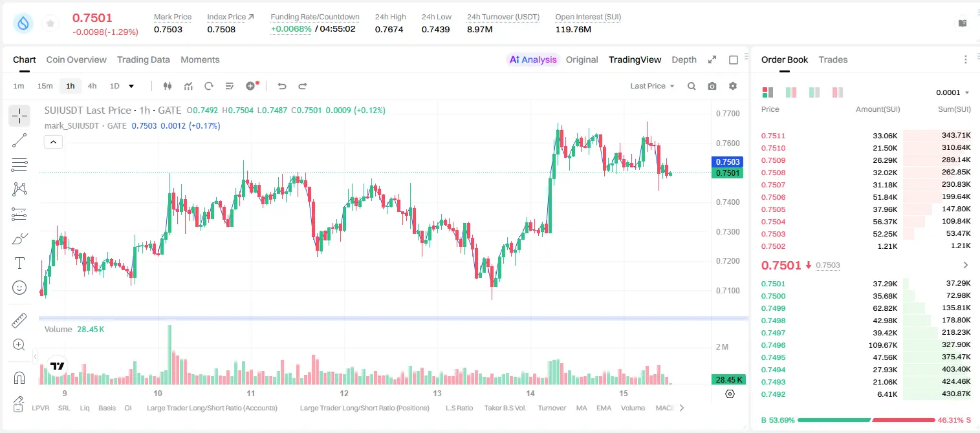
Task: Toggle the magnet snap mode
Action: [x=19, y=377]
